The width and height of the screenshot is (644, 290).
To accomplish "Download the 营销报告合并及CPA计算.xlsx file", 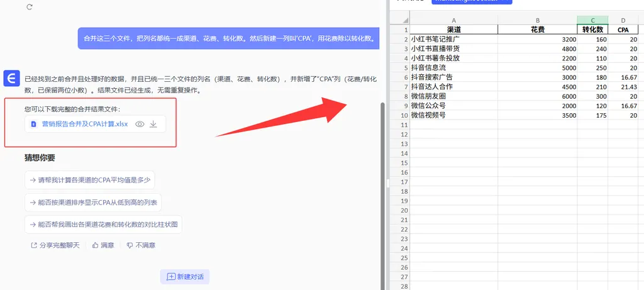I will pyautogui.click(x=153, y=124).
